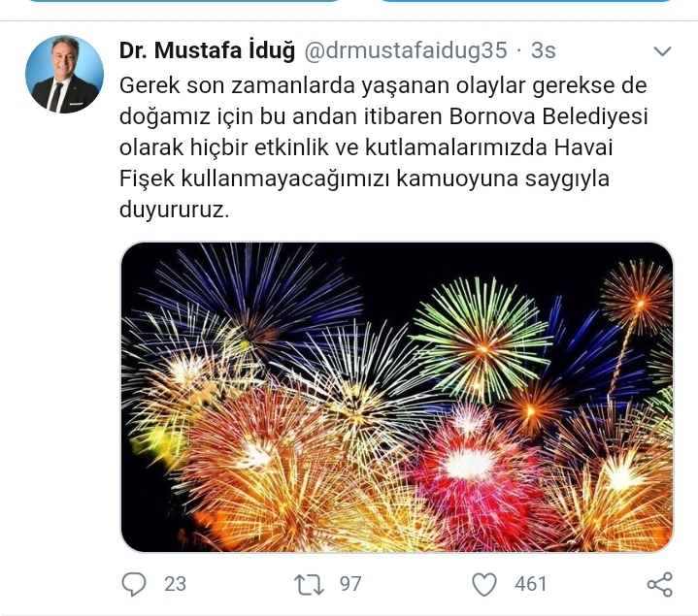Toggle the heart like icon
The width and height of the screenshot is (698, 616).
point(484,584)
